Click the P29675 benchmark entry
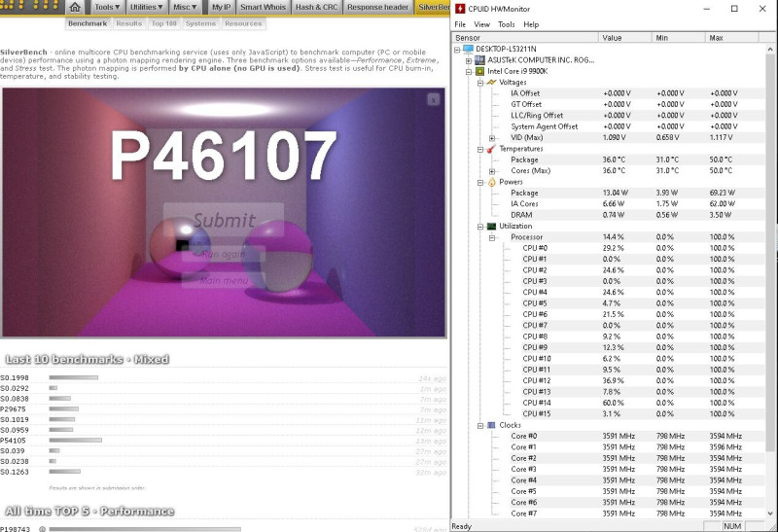The image size is (778, 532). click(13, 409)
